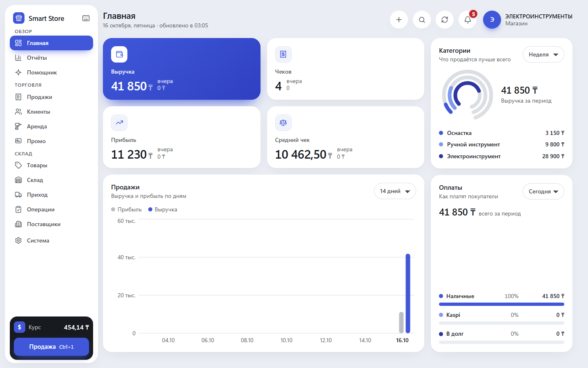Click the categories donut chart
The width and height of the screenshot is (588, 368).
(x=468, y=95)
